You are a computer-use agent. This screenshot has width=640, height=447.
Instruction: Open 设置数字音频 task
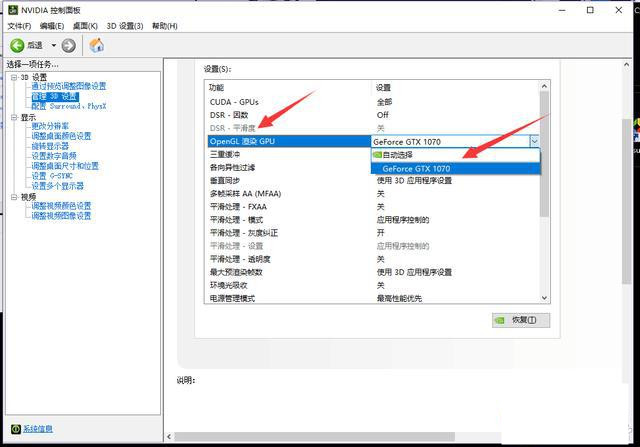click(x=54, y=156)
